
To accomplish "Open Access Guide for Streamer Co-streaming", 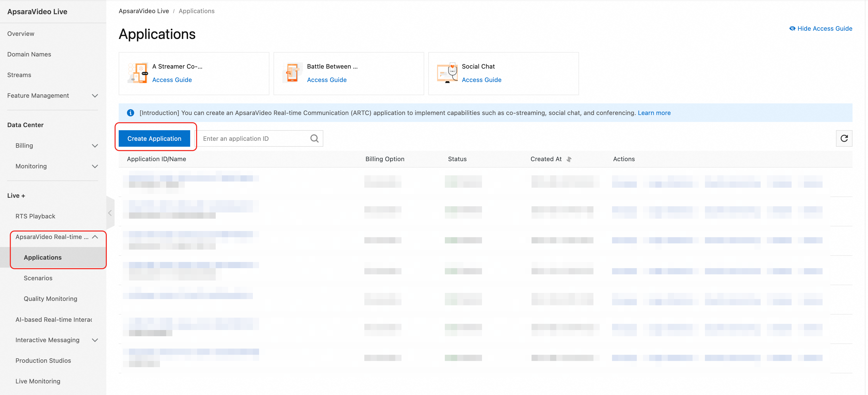I will (172, 80).
